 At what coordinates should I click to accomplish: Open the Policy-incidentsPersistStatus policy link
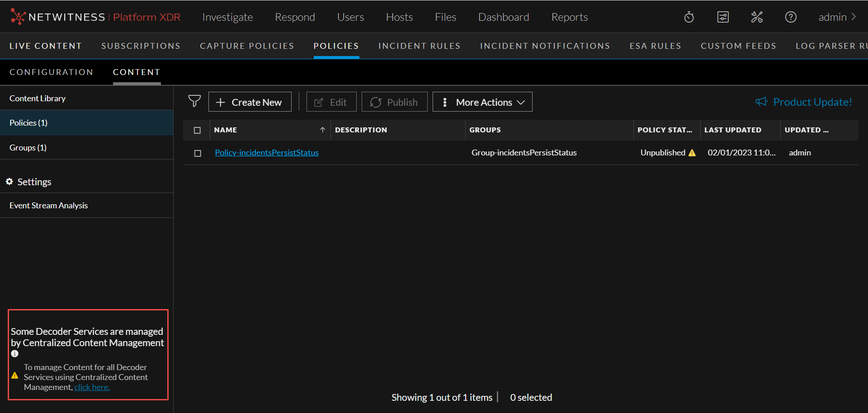[x=267, y=153]
